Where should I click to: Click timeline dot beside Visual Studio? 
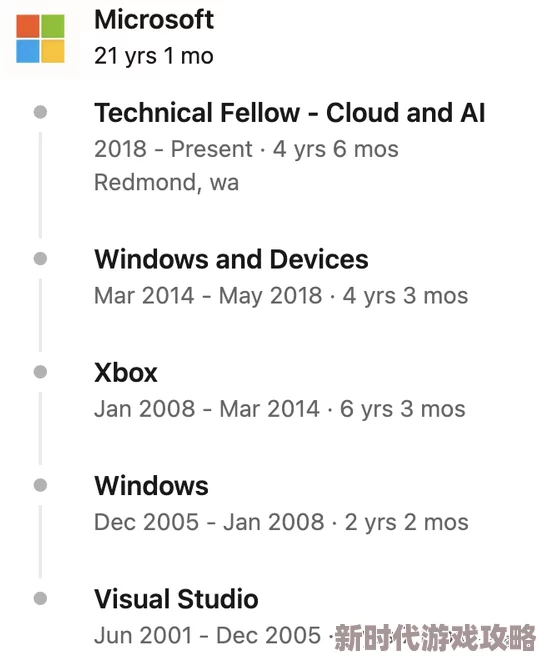tap(40, 598)
